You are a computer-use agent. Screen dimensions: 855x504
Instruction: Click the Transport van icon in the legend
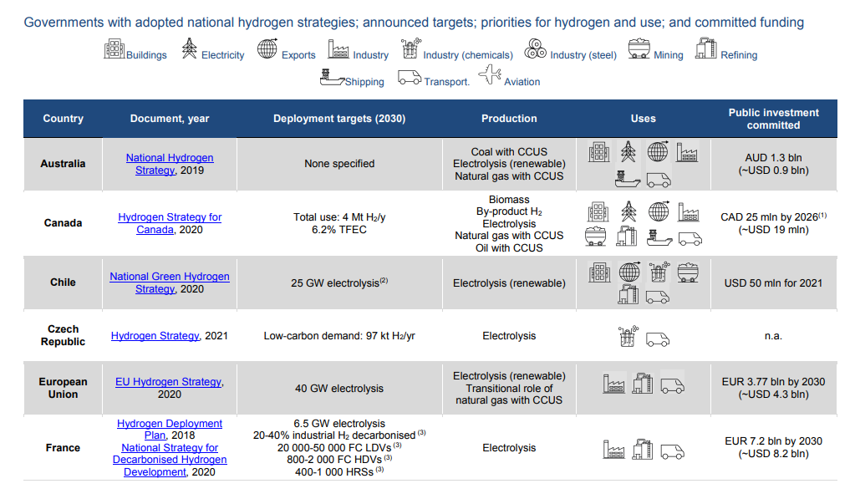tap(410, 78)
